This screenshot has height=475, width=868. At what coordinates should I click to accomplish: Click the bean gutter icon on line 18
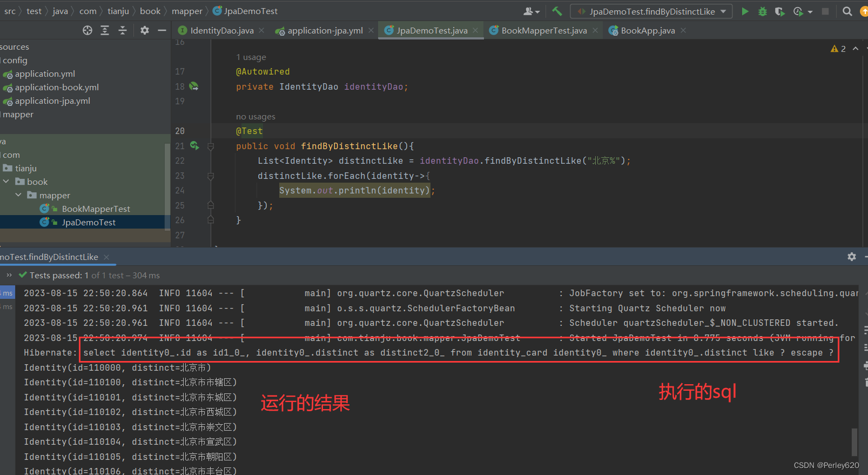pyautogui.click(x=194, y=86)
